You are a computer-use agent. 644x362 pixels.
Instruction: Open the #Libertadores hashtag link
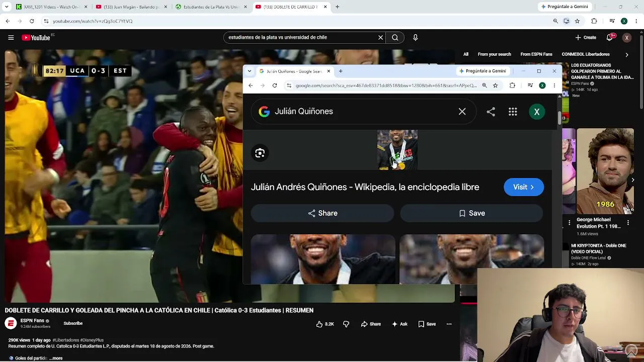coord(65,340)
